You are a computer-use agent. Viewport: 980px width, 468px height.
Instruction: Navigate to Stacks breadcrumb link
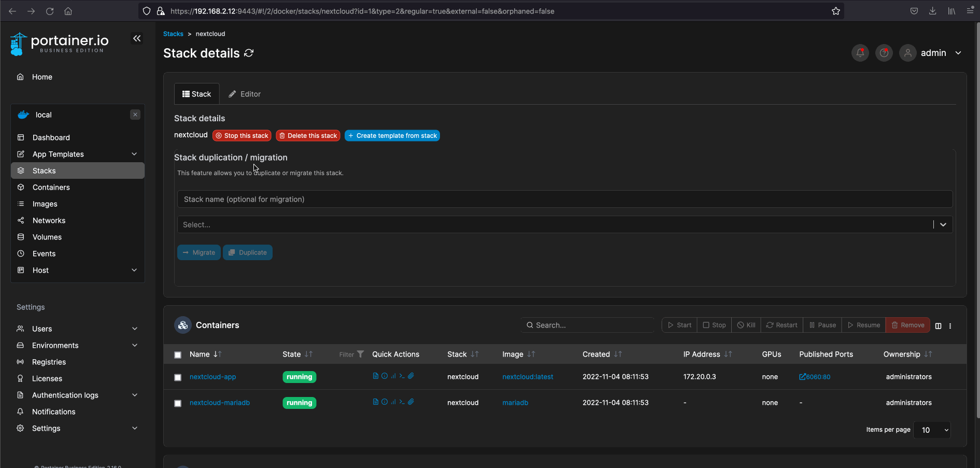[x=173, y=33]
